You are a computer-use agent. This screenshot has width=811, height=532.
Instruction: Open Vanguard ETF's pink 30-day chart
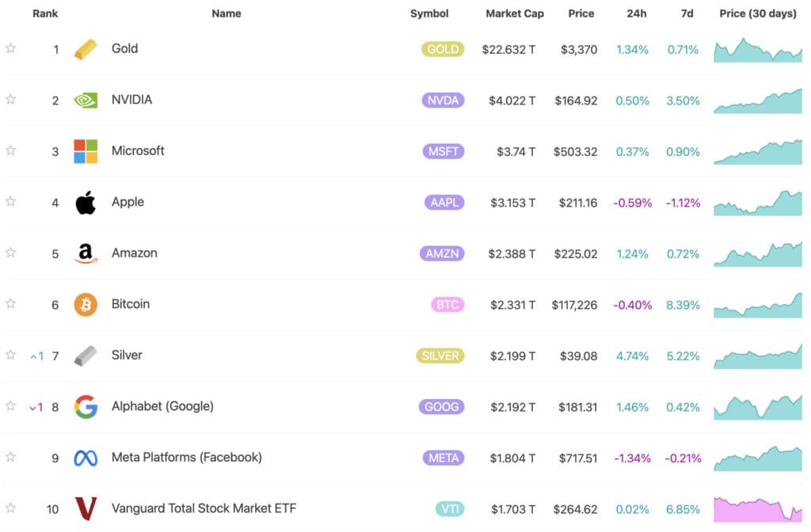(x=758, y=509)
